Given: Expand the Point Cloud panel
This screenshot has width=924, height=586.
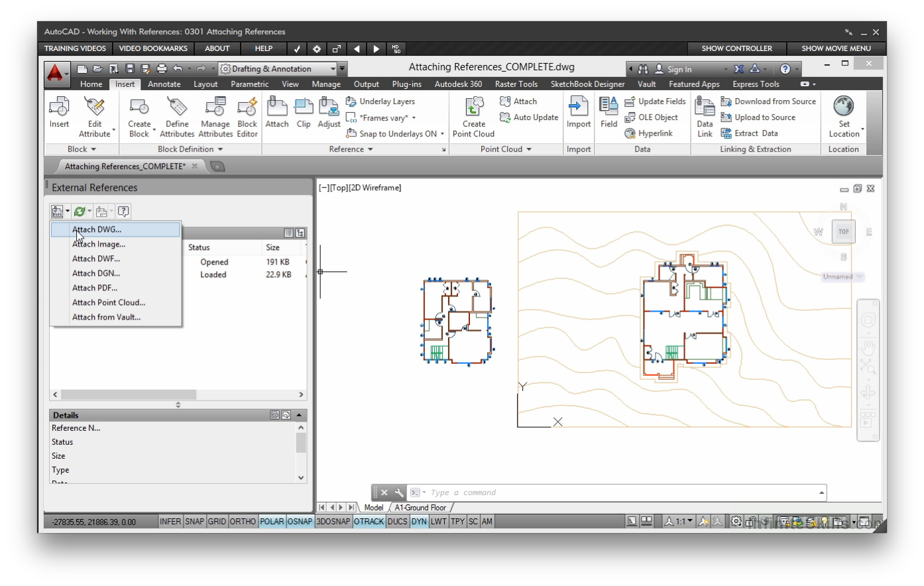Looking at the screenshot, I should pos(506,149).
